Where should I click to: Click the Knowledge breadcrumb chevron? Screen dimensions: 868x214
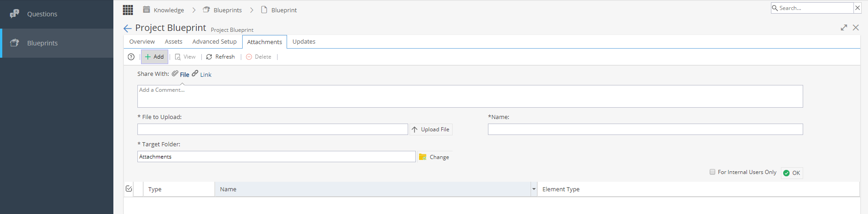[x=194, y=10]
